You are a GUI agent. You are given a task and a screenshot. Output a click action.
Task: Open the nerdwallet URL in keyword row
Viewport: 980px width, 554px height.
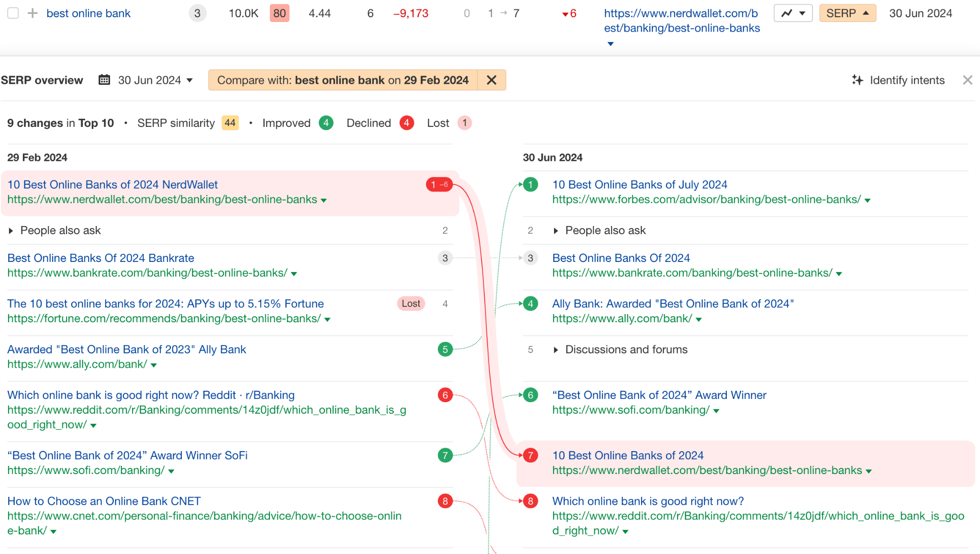click(682, 21)
